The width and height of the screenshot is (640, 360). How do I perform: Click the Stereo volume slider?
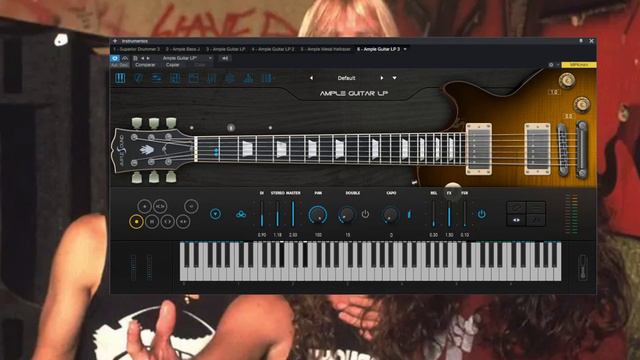tap(278, 214)
